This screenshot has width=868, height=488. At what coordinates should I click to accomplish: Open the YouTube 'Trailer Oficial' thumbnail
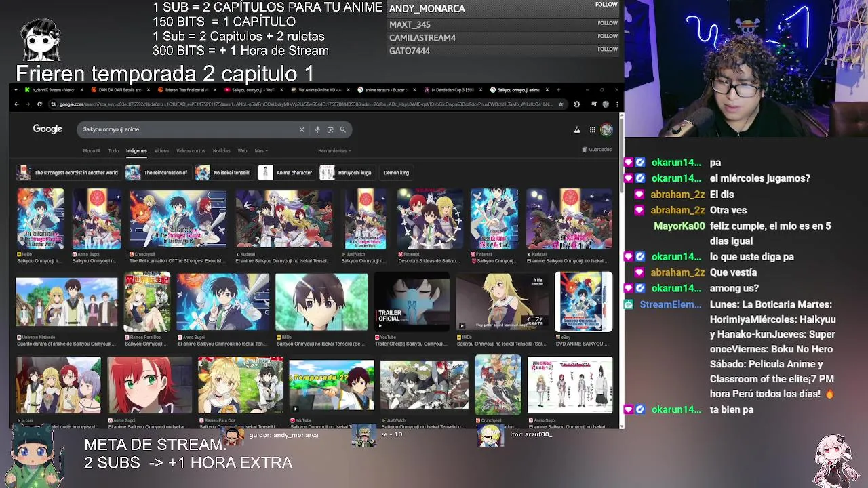(x=412, y=302)
